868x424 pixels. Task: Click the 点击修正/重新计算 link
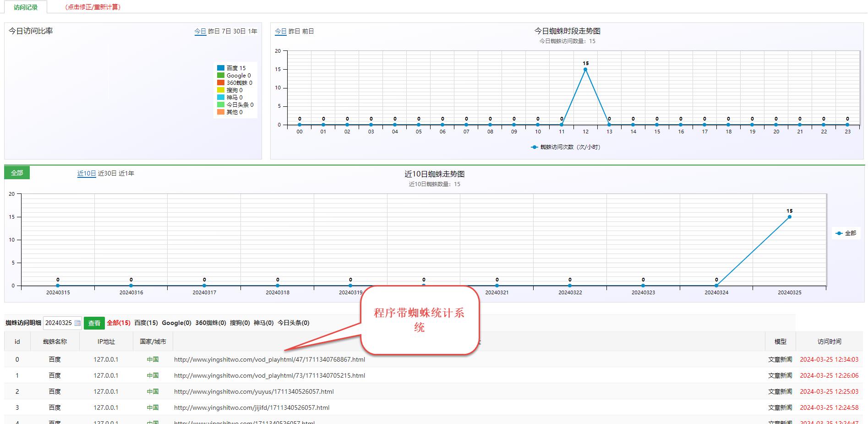pyautogui.click(x=93, y=7)
